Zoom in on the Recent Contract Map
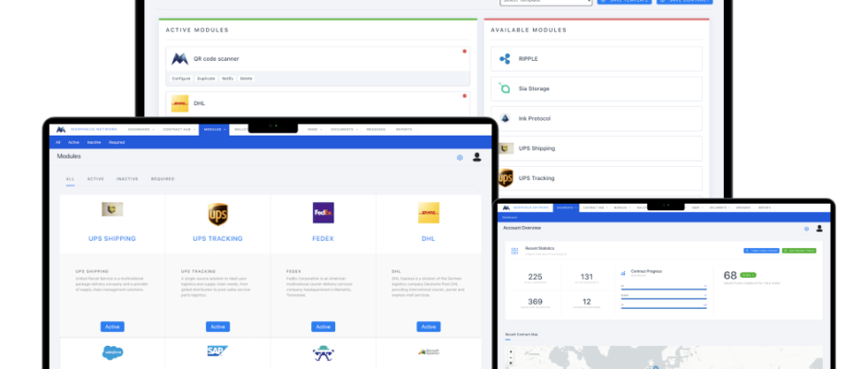 [511, 351]
